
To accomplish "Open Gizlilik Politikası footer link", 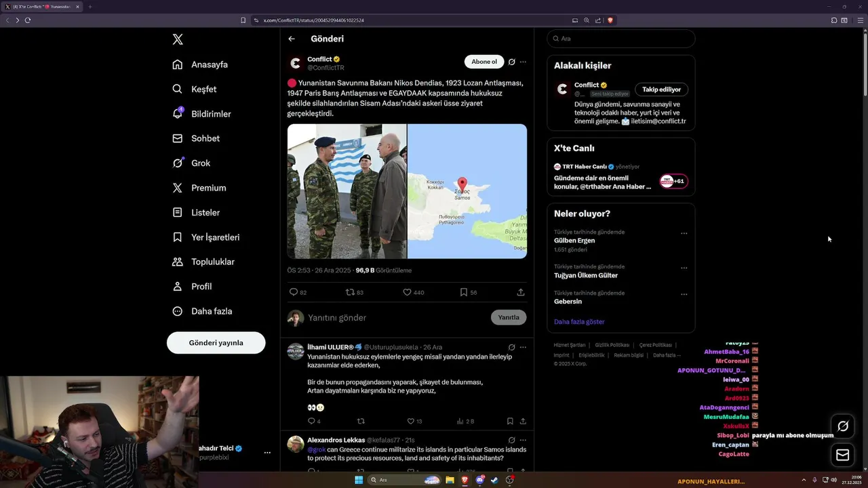I will coord(612,345).
